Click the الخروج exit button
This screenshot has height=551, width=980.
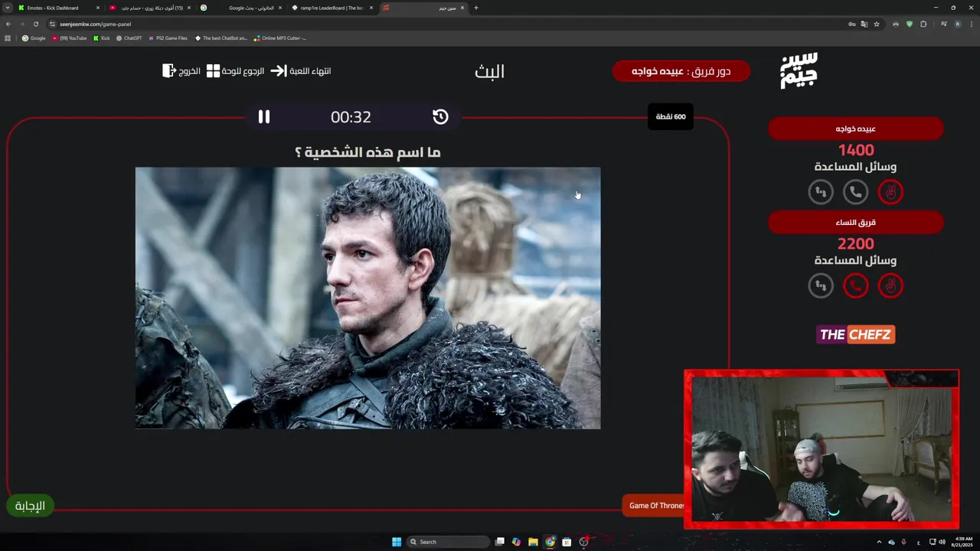(x=181, y=71)
